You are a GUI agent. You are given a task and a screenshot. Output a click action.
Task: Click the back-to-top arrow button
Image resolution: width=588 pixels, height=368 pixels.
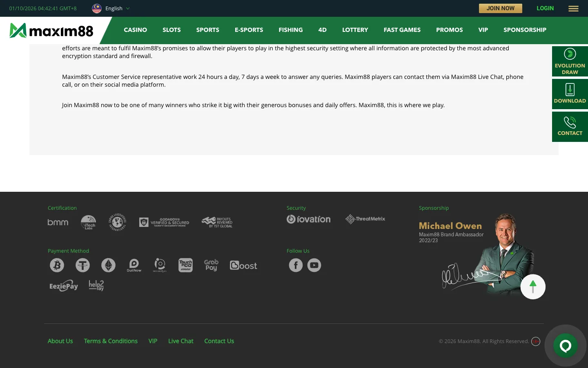coord(533,287)
